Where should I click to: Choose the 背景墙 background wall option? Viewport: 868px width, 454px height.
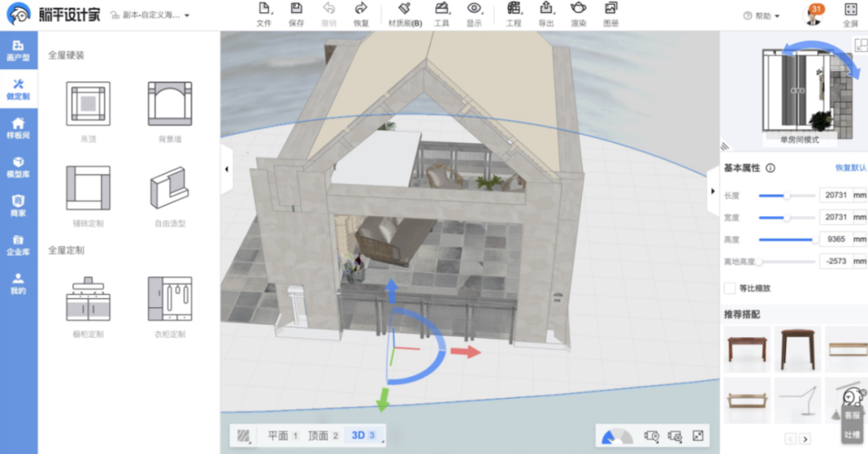click(x=170, y=111)
